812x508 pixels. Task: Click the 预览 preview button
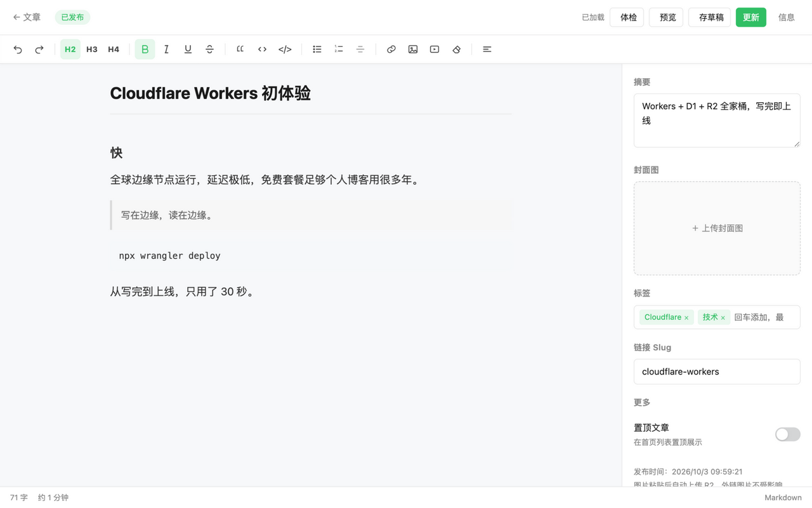coord(667,17)
